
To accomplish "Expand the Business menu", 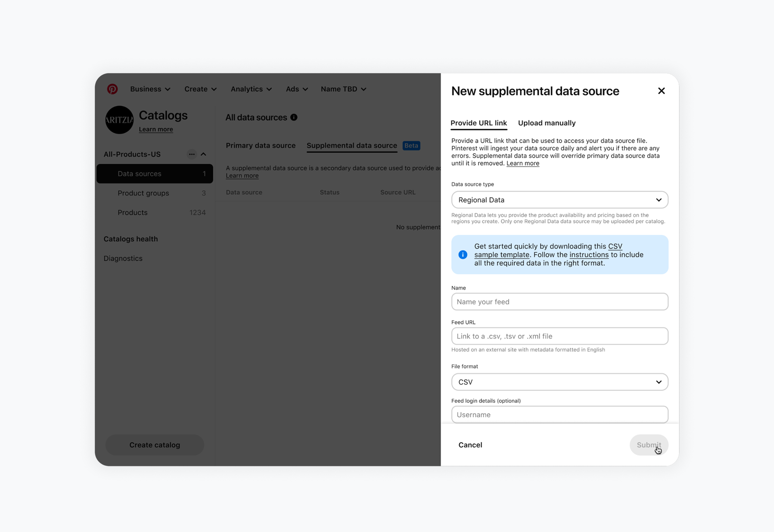I will tap(150, 89).
